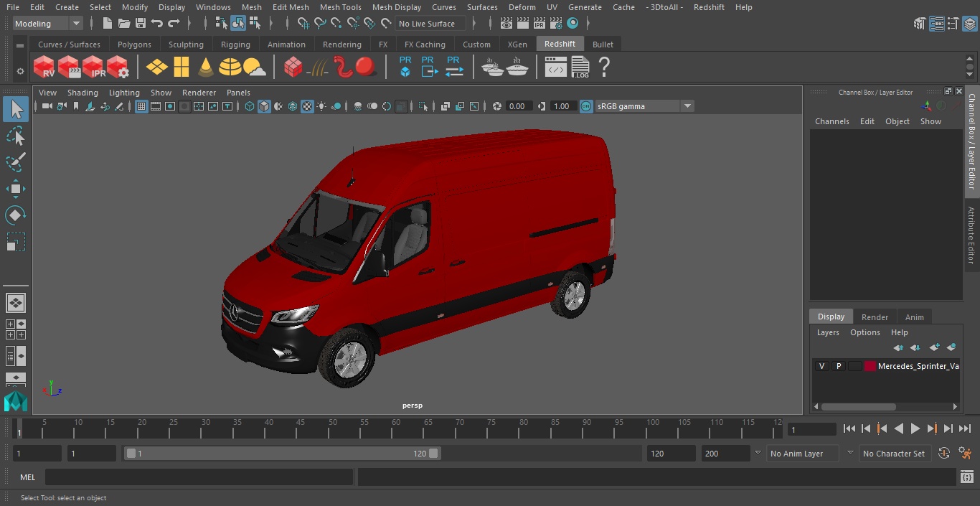This screenshot has width=980, height=506.
Task: Click layer editor horizontal scrollbar
Action: pos(858,406)
